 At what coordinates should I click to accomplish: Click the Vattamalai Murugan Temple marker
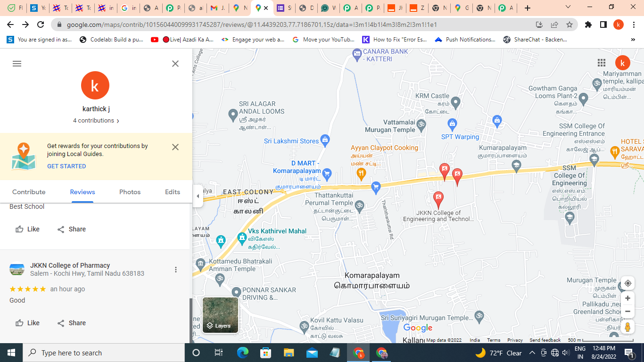tap(421, 125)
